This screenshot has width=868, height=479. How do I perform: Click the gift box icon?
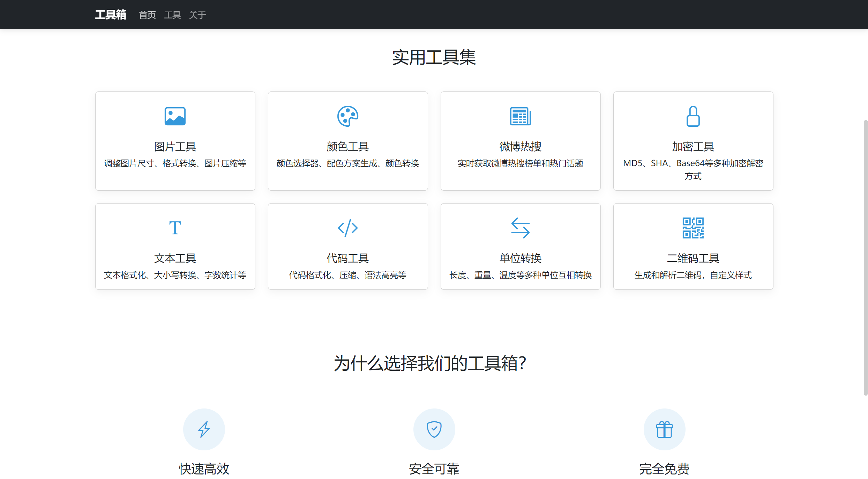click(664, 429)
